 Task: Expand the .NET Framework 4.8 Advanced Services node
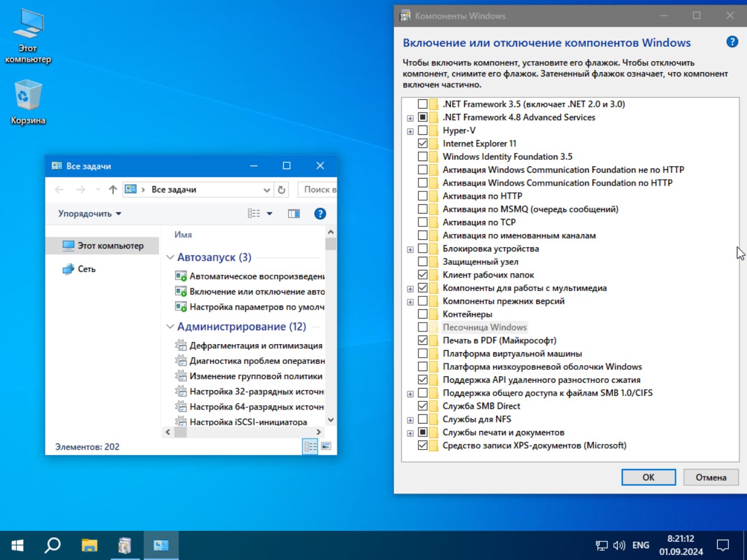[410, 118]
